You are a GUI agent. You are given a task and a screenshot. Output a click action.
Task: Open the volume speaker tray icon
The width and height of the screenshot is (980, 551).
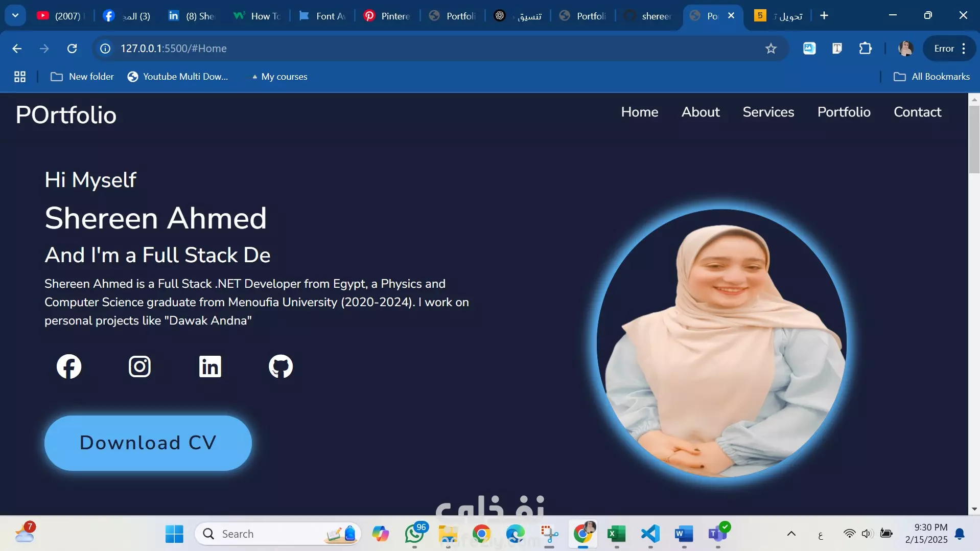coord(867,534)
